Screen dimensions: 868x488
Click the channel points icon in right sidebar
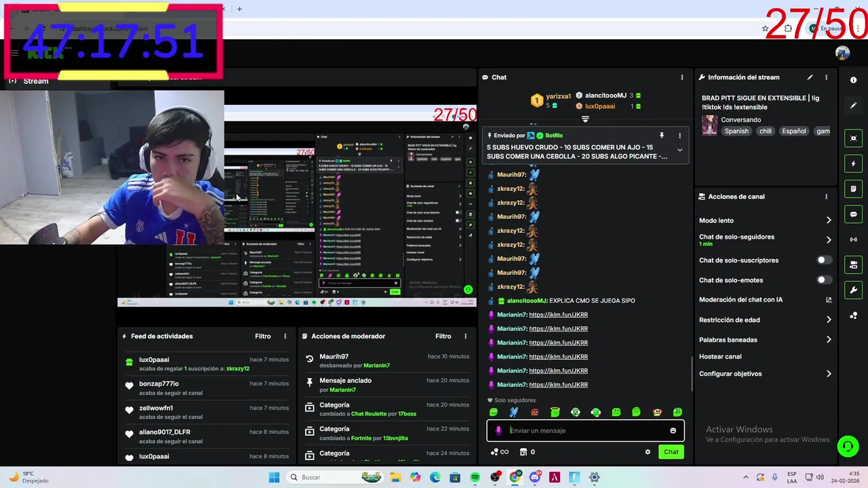[x=853, y=315]
